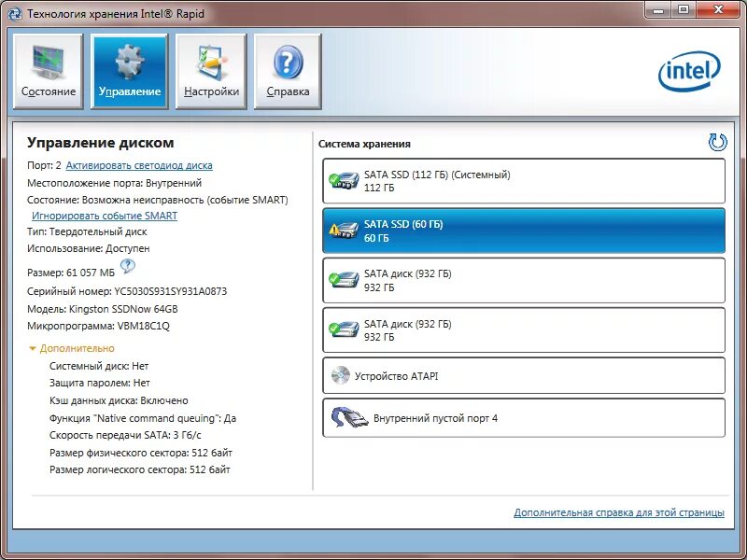
Task: Click Защита паролем: Нет text
Action: 100,383
